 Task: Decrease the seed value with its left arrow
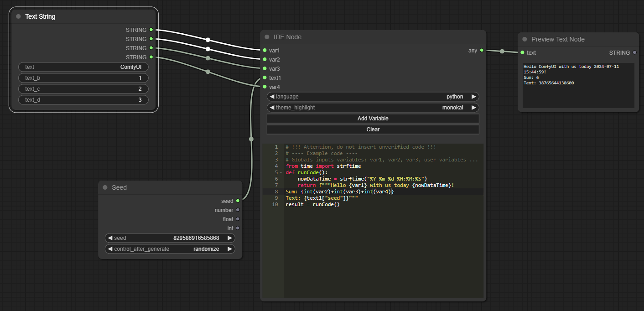pos(110,238)
